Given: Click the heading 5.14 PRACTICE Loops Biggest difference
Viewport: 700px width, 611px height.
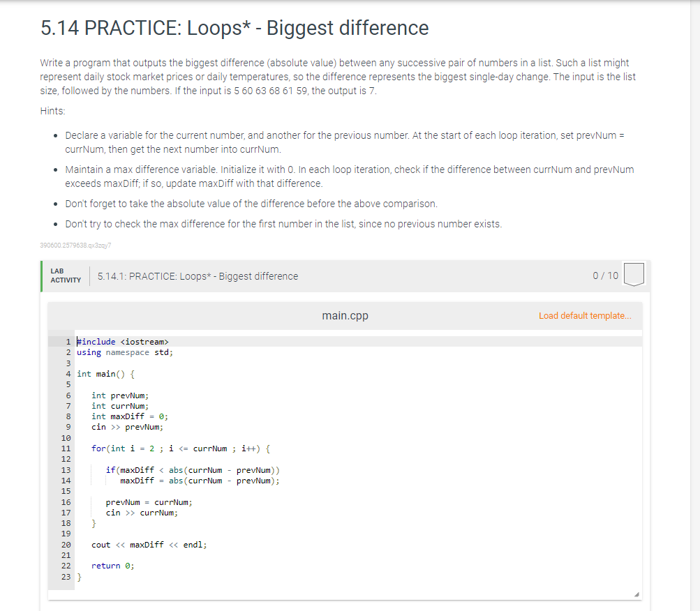Looking at the screenshot, I should click(234, 28).
